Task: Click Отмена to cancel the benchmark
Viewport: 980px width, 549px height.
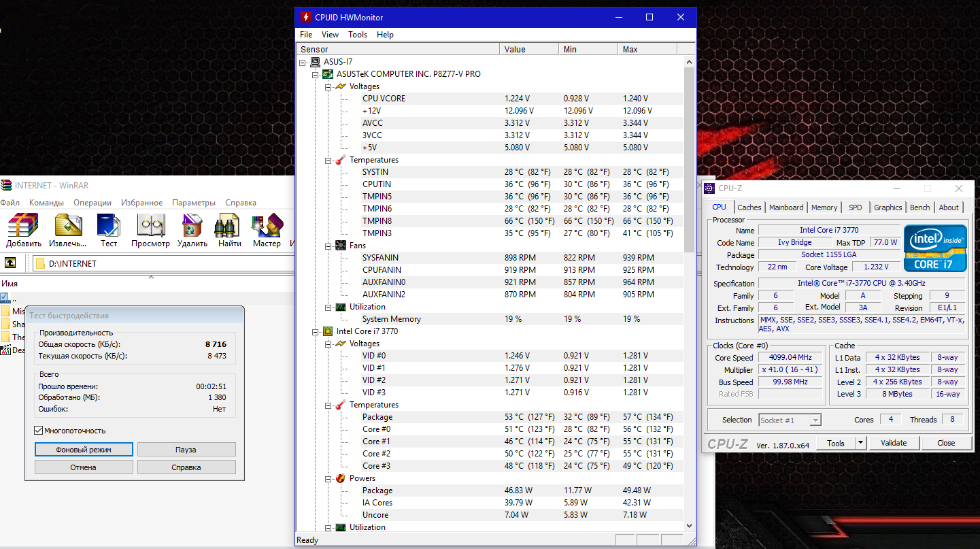Action: (84, 467)
